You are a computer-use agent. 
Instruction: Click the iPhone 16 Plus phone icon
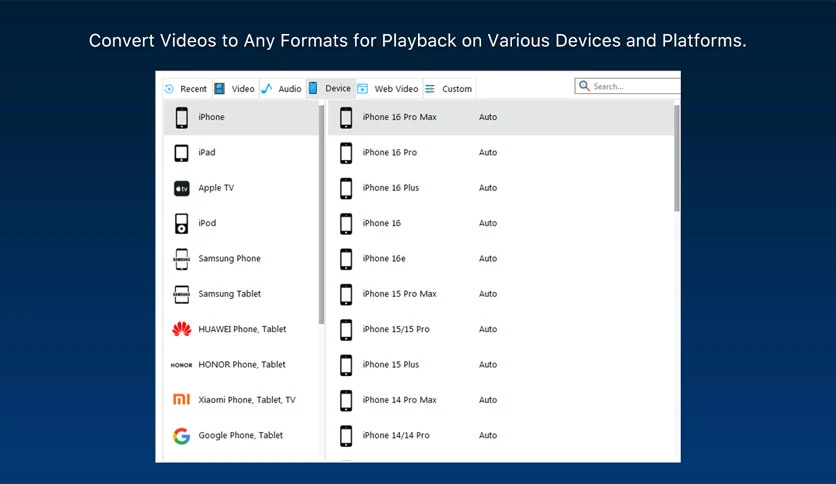pos(346,188)
